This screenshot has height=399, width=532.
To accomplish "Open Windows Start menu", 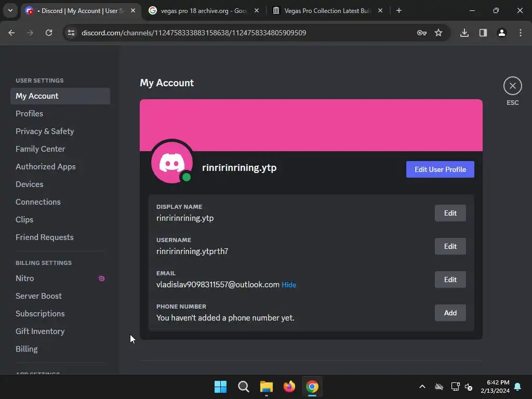I will [x=220, y=387].
